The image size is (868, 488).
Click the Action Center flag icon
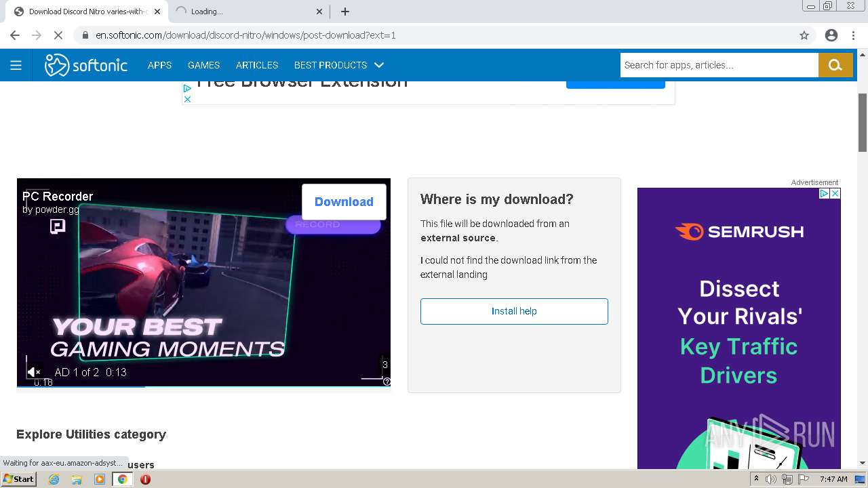click(804, 479)
